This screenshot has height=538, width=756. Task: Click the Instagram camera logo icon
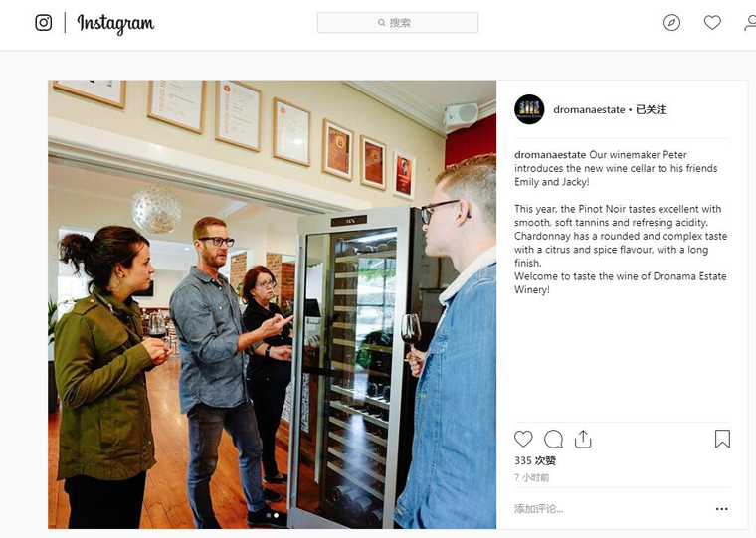44,23
